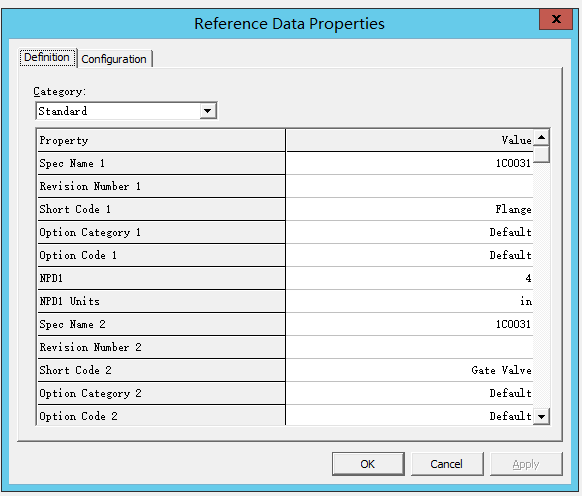Screen dimensions: 582x496
Task: Click the Spec Name 2 value 1C0031
Action: pyautogui.click(x=410, y=324)
